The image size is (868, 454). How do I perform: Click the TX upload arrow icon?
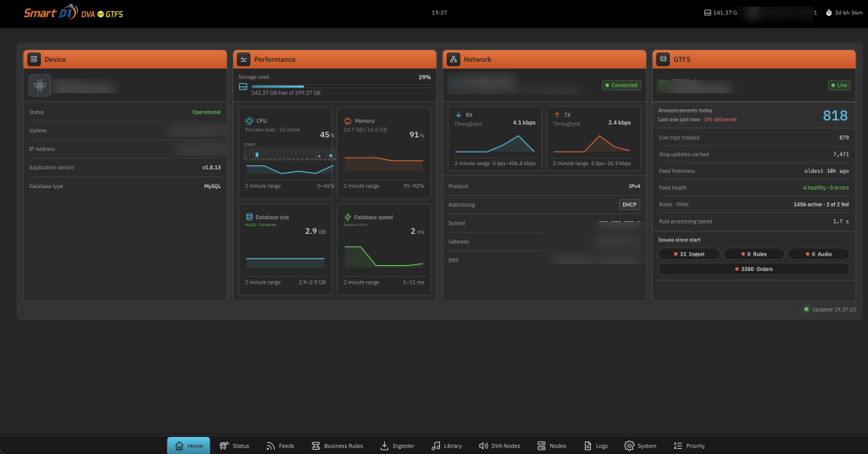click(557, 114)
